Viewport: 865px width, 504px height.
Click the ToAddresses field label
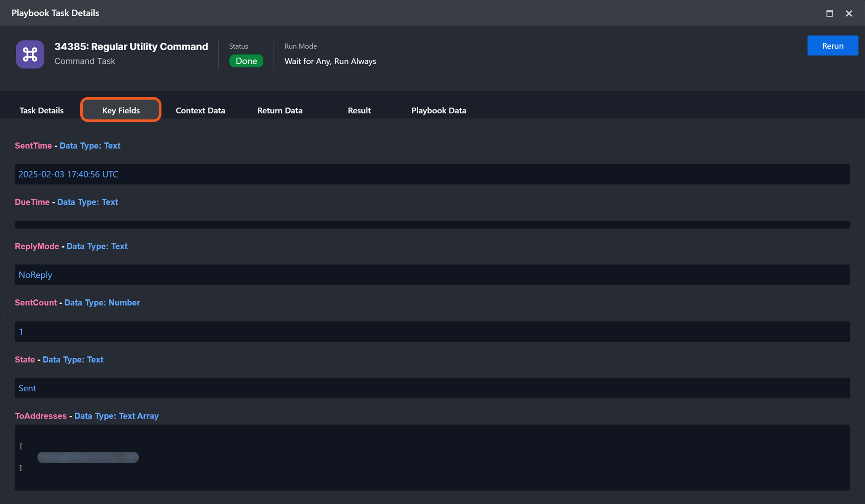40,416
